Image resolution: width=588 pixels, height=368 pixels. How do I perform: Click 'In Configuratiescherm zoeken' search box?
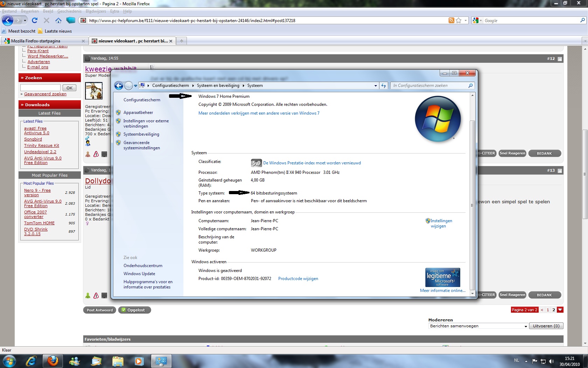(x=430, y=86)
